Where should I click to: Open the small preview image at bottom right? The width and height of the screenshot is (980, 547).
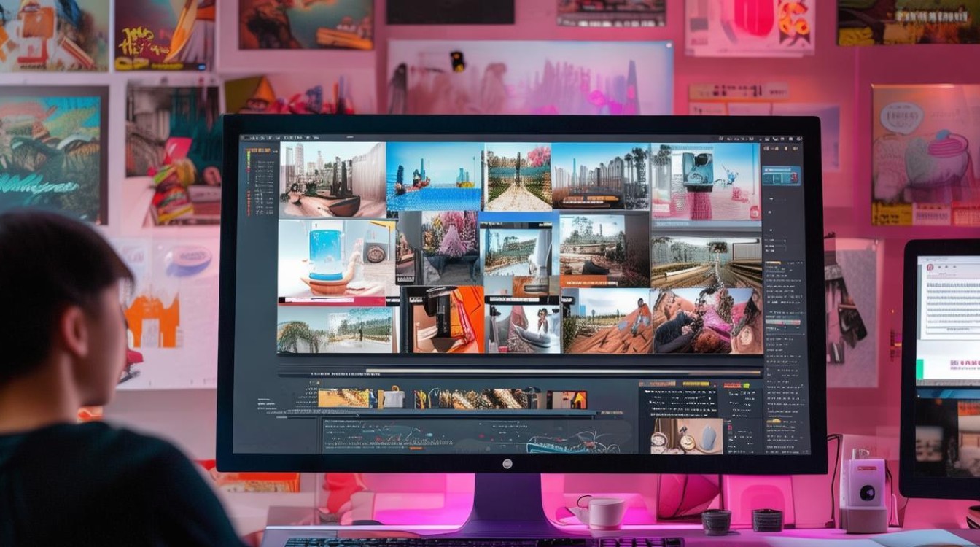pos(686,436)
